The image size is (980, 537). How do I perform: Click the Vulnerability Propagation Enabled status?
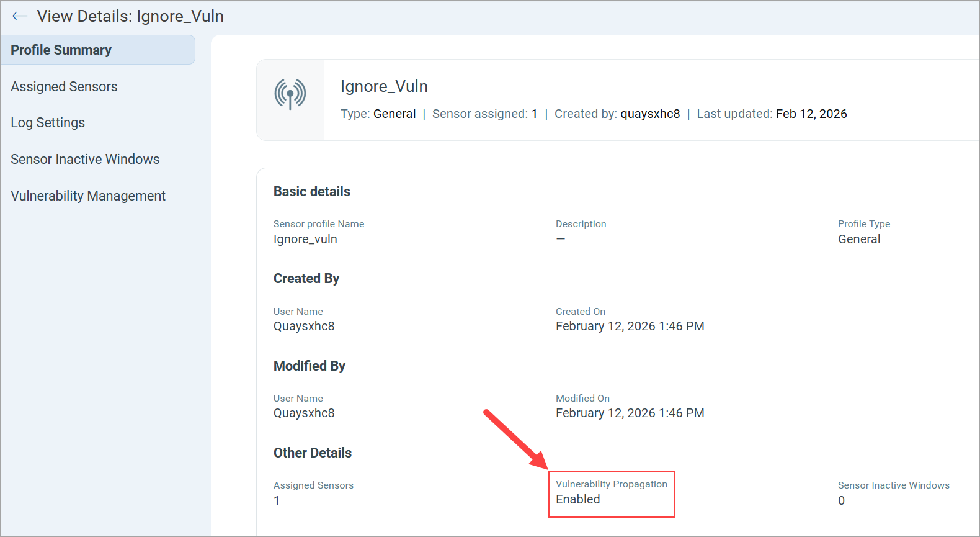pos(578,499)
